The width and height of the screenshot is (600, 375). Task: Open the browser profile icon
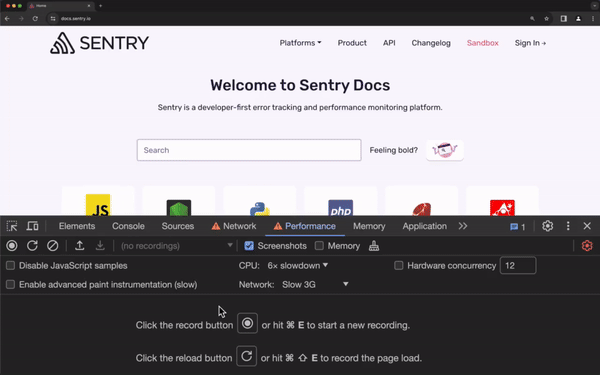tap(578, 18)
